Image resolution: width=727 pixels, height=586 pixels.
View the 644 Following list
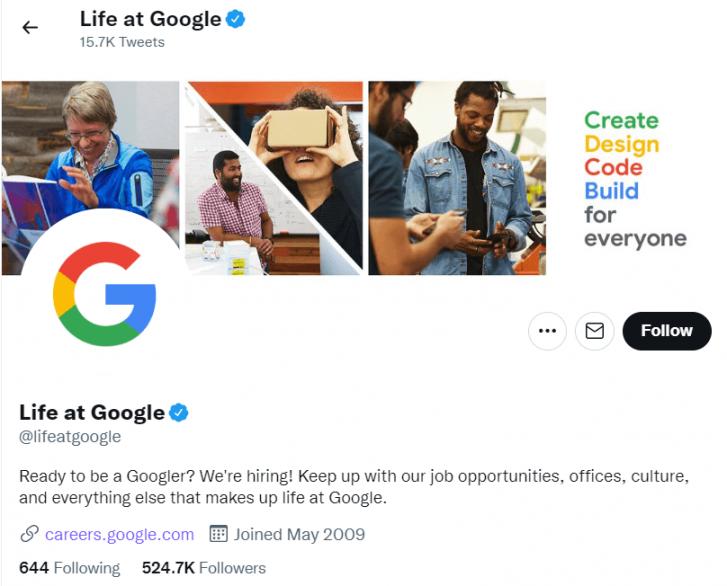69,568
